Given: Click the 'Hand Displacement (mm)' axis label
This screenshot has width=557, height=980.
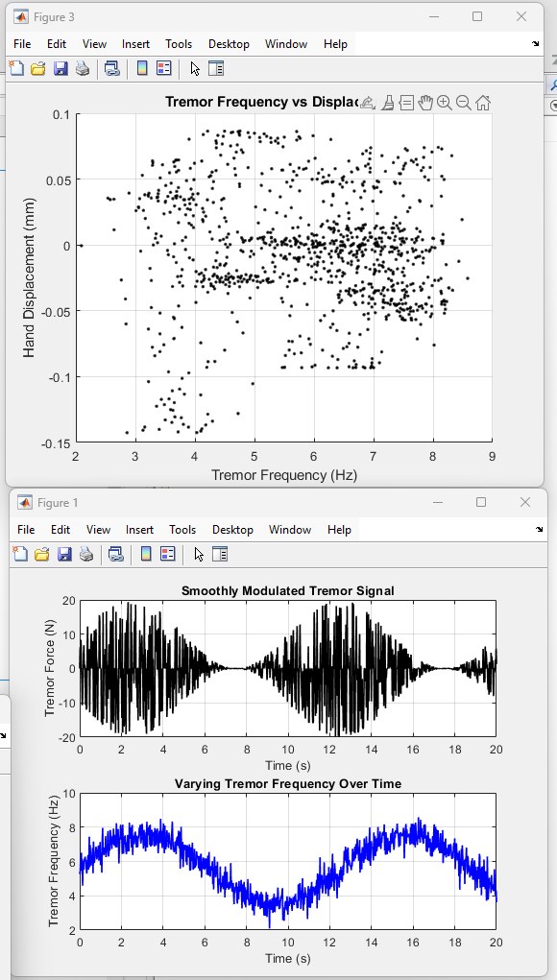Looking at the screenshot, I should click(29, 277).
